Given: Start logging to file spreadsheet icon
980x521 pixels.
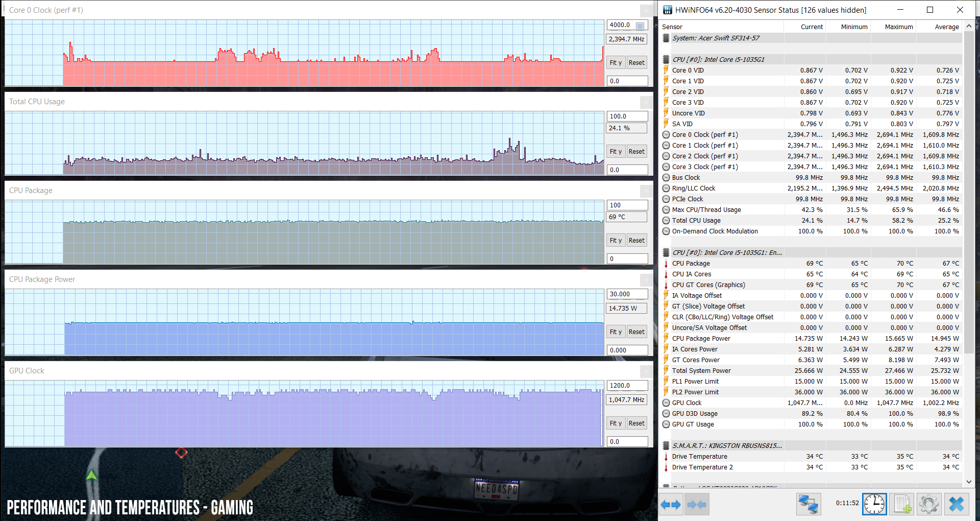Looking at the screenshot, I should [902, 505].
